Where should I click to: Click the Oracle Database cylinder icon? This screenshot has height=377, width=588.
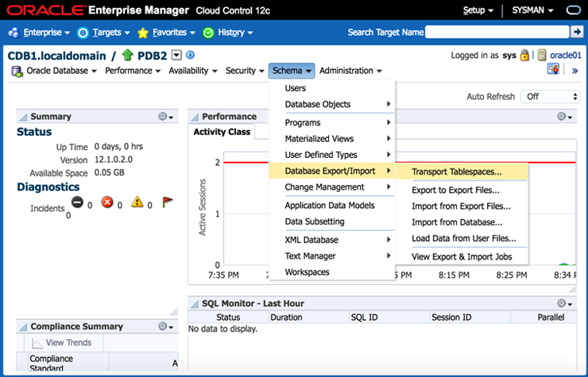tap(17, 71)
